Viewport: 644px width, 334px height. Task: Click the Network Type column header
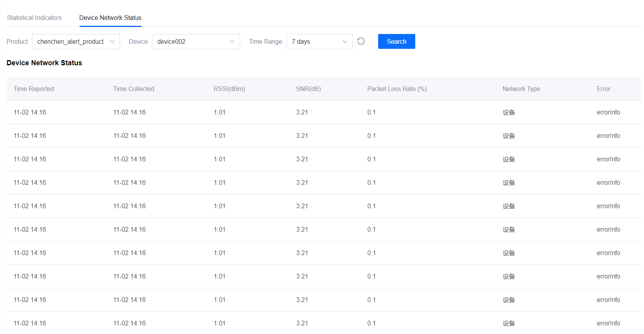(521, 89)
